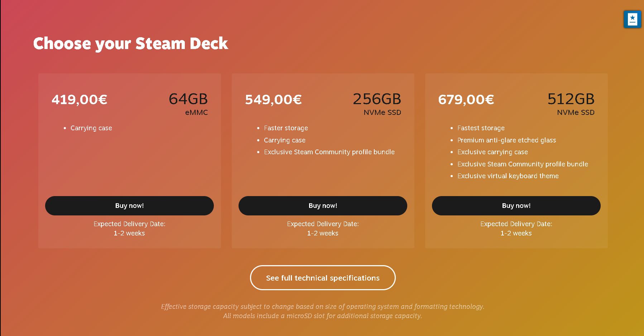Viewport: 644px width, 336px height.
Task: Select the 679,00€ price label
Action: 466,100
